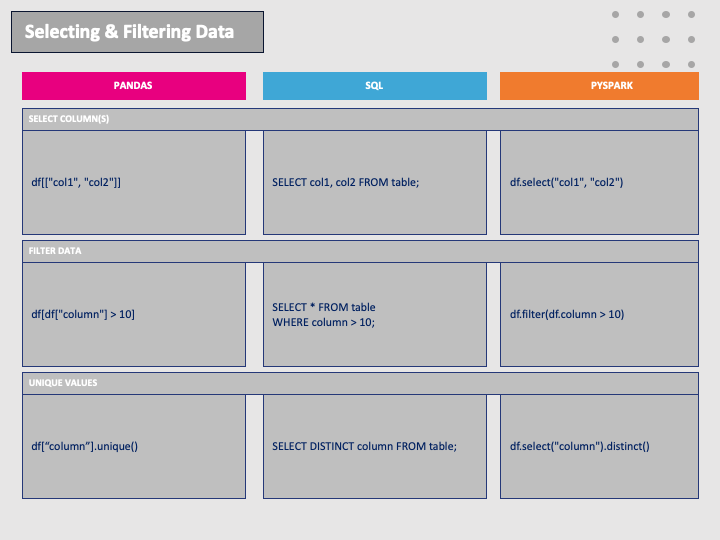Image resolution: width=720 pixels, height=540 pixels.
Task: Click the FILTER DATA section bar
Action: [360, 251]
